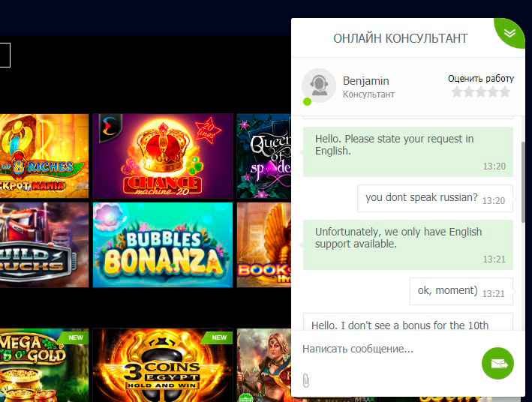Launch the Wild Trucks game
This screenshot has height=402, width=532.
(44, 244)
